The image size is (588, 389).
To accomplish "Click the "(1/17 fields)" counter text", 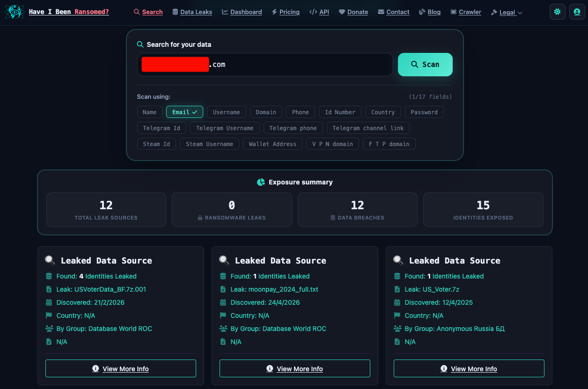I will 430,97.
